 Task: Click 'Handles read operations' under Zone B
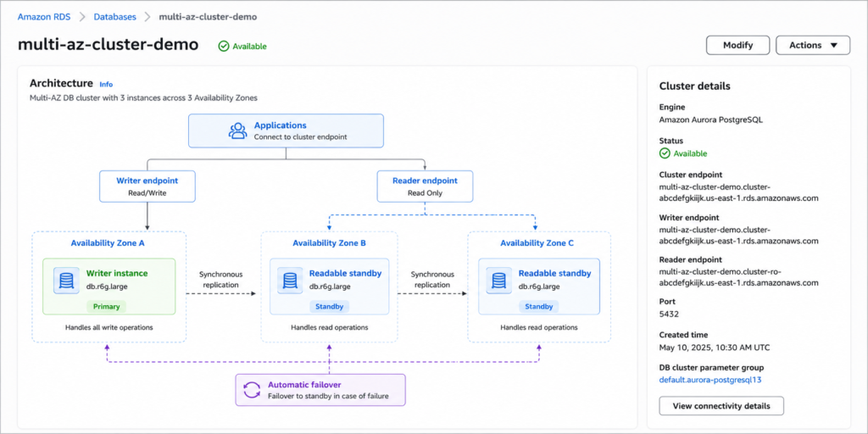(x=330, y=327)
